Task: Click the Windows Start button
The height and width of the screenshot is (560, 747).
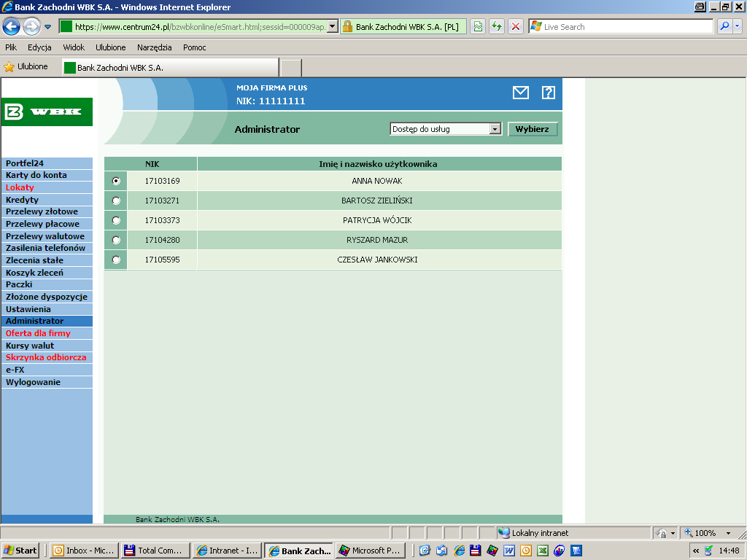Action: [x=20, y=551]
